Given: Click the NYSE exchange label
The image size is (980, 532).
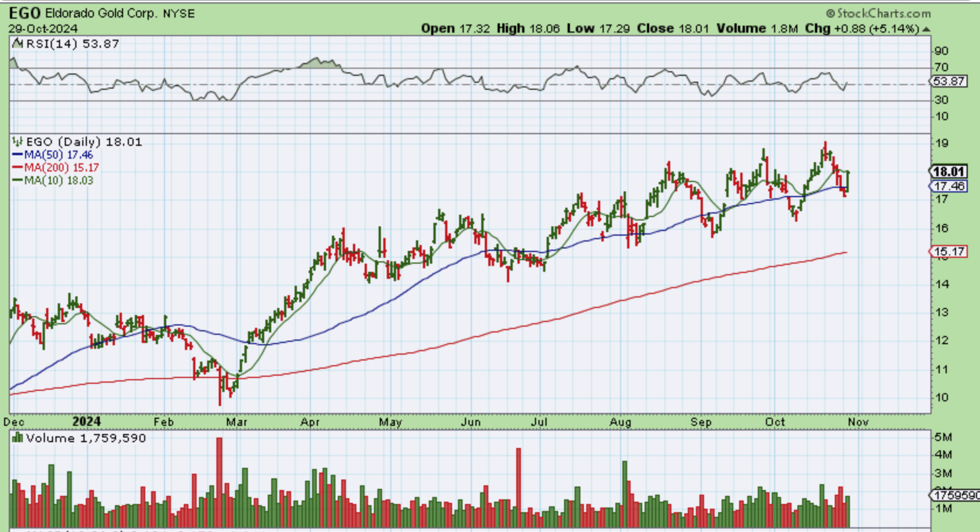Looking at the screenshot, I should click(179, 13).
